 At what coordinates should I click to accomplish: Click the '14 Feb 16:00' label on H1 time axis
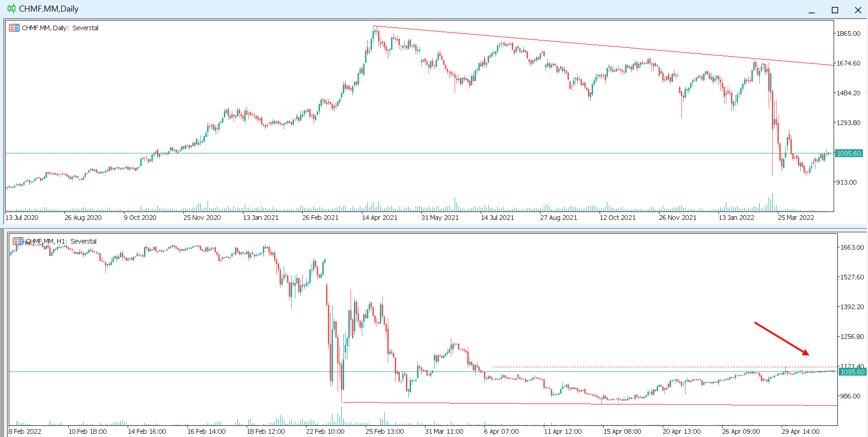147,431
